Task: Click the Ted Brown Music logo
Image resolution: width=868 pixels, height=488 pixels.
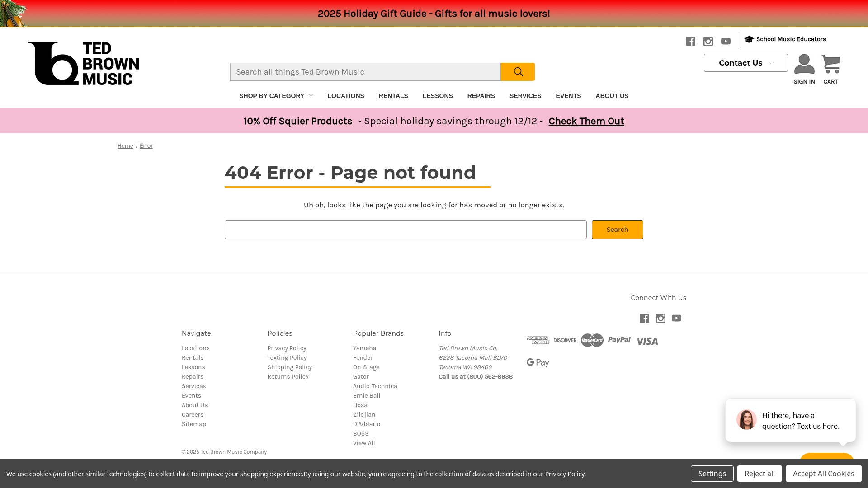Action: point(84,64)
